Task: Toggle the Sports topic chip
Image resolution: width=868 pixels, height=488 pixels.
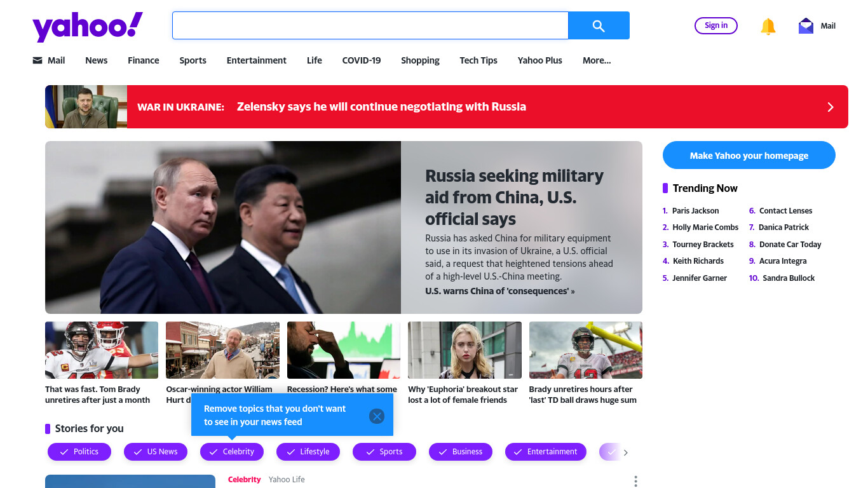Action: pos(384,452)
